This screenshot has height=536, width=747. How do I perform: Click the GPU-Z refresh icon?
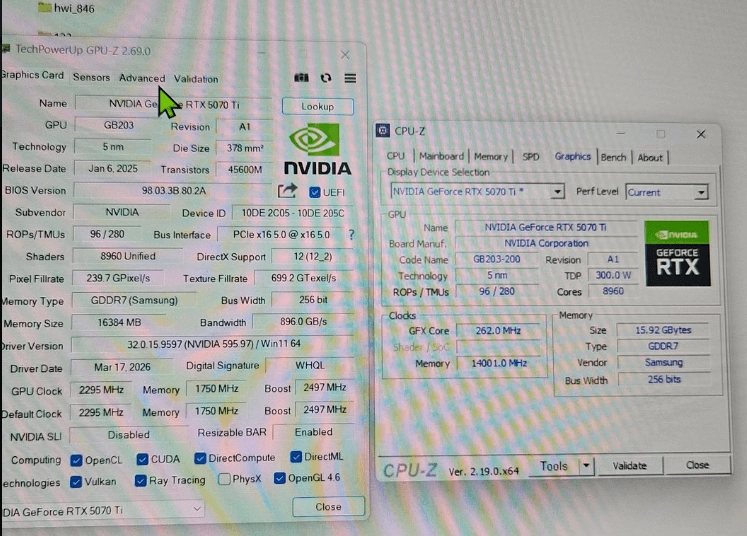coord(326,78)
